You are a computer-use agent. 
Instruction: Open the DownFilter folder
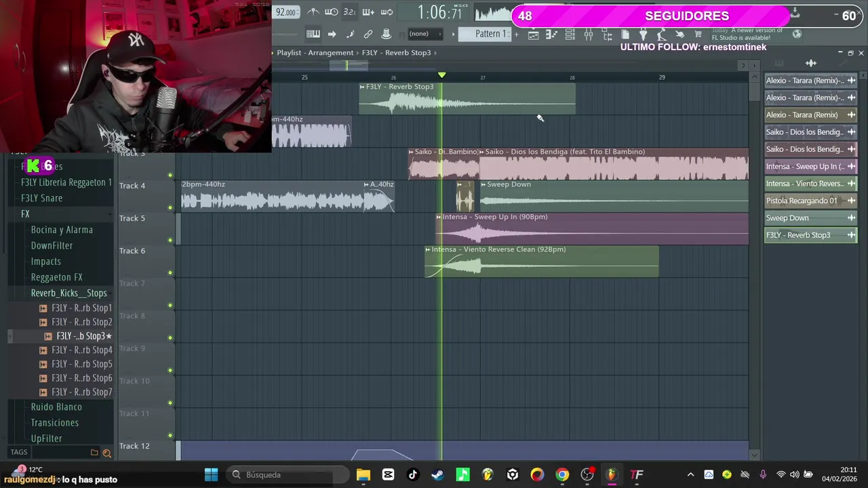[x=52, y=245]
